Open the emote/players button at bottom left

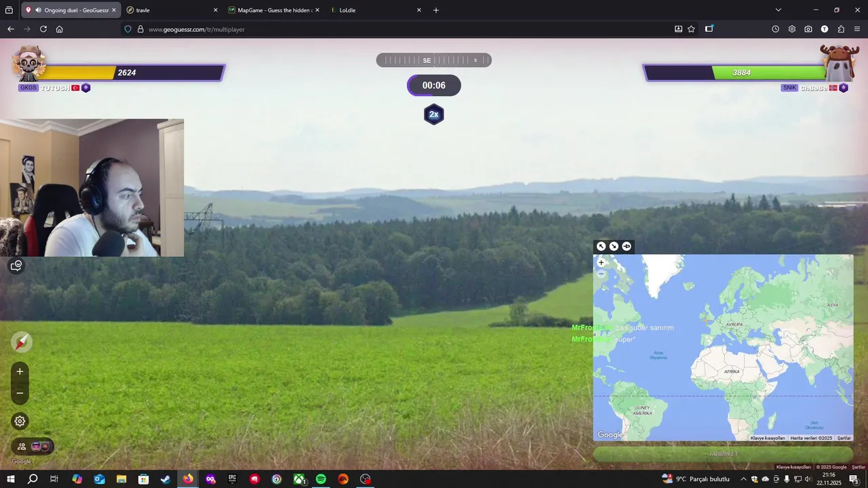coord(33,446)
